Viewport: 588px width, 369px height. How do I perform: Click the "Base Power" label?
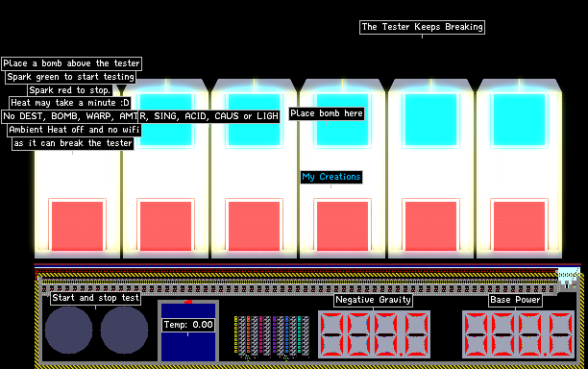(515, 300)
